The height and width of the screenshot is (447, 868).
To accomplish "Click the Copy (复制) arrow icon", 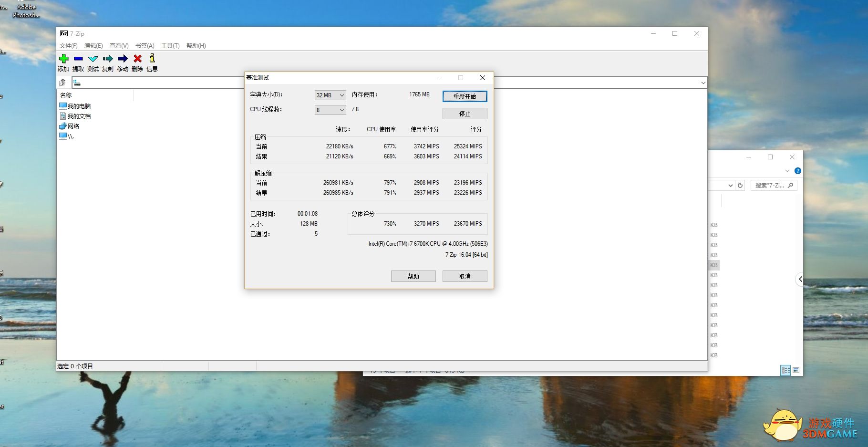I will (x=108, y=59).
